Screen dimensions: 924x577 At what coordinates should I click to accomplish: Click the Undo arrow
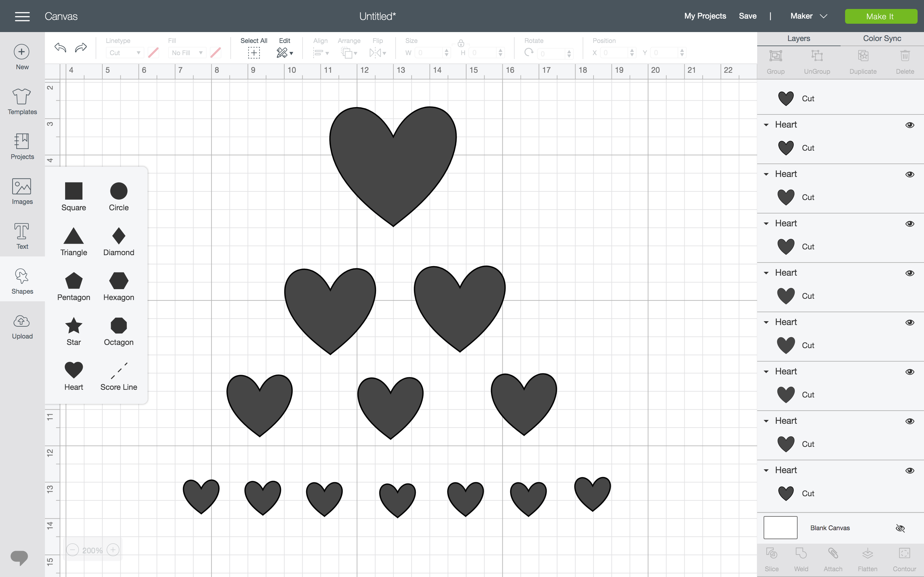point(60,48)
